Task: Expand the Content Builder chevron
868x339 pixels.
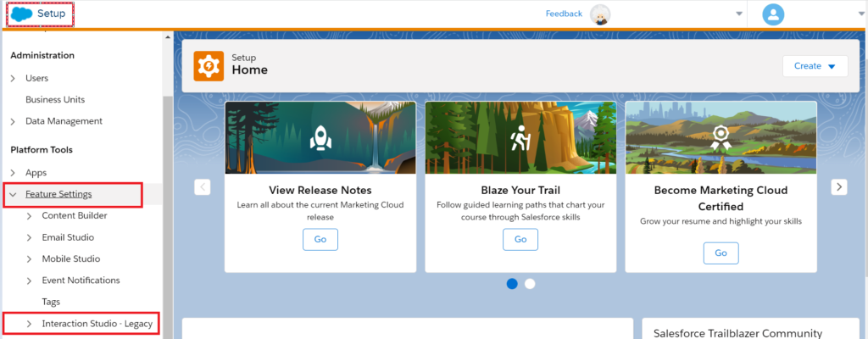Action: pyautogui.click(x=30, y=216)
